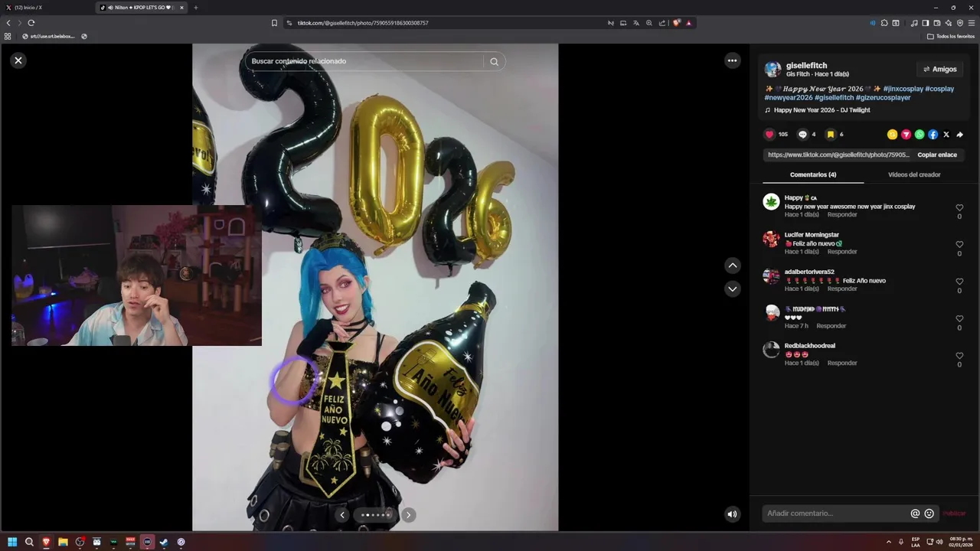Like Lucifer Morningstar's comment
The image size is (980, 551).
tap(959, 245)
